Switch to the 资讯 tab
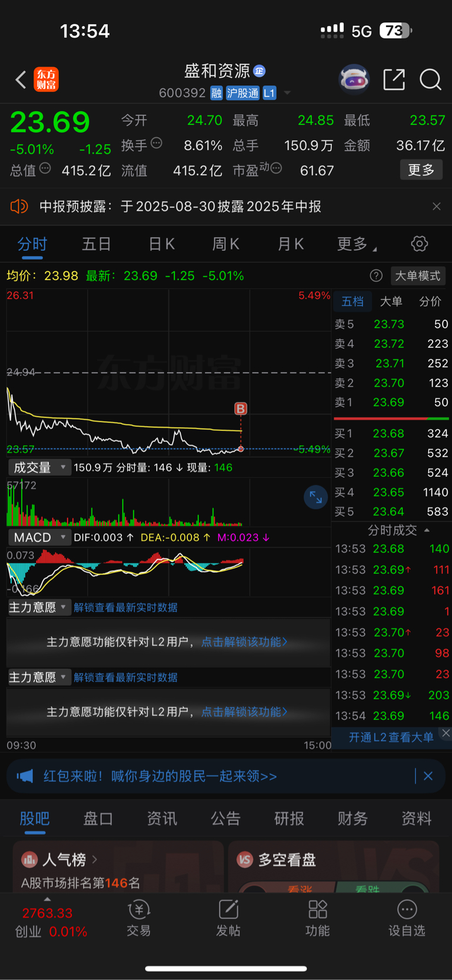Viewport: 452px width, 980px height. 162,819
